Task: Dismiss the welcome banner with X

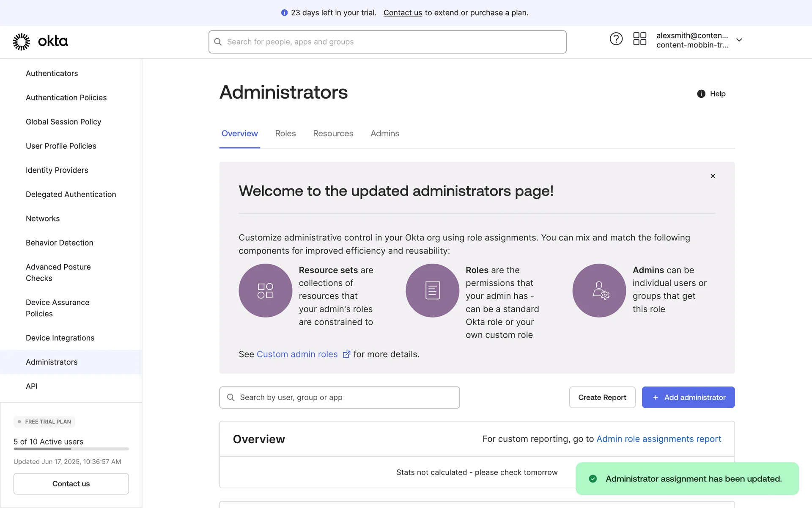Action: point(713,176)
